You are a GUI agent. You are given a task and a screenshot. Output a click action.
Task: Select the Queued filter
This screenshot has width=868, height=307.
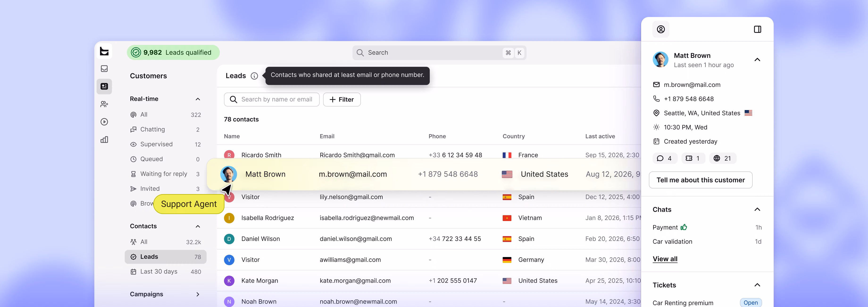(x=165, y=159)
